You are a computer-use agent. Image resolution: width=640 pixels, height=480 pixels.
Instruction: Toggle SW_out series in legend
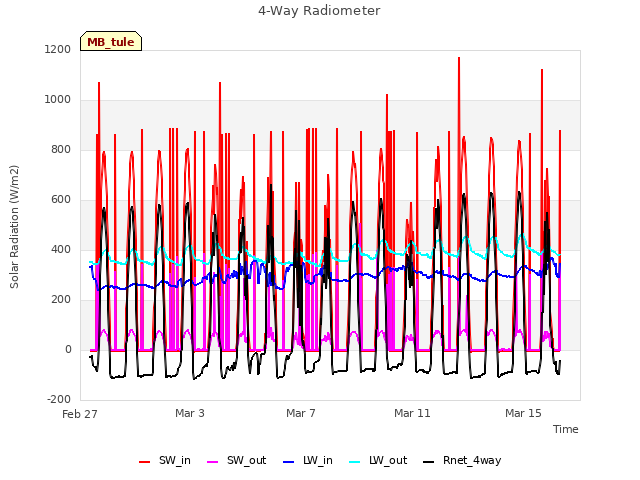tap(237, 461)
